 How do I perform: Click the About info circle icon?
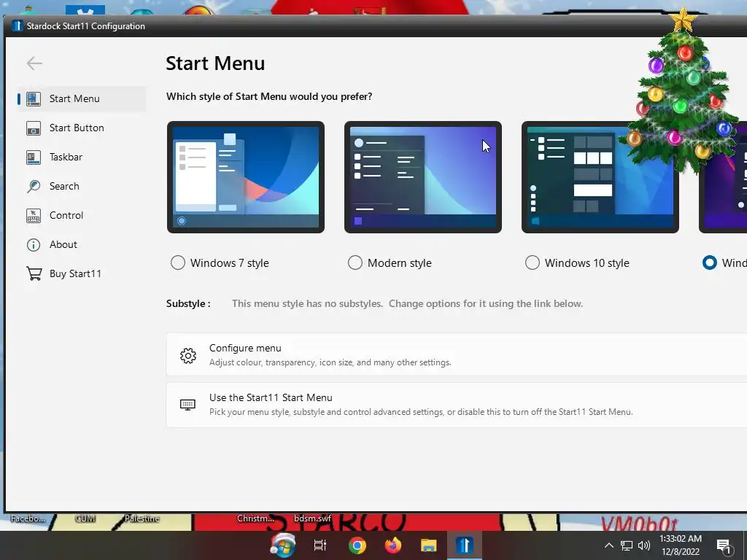tap(34, 245)
